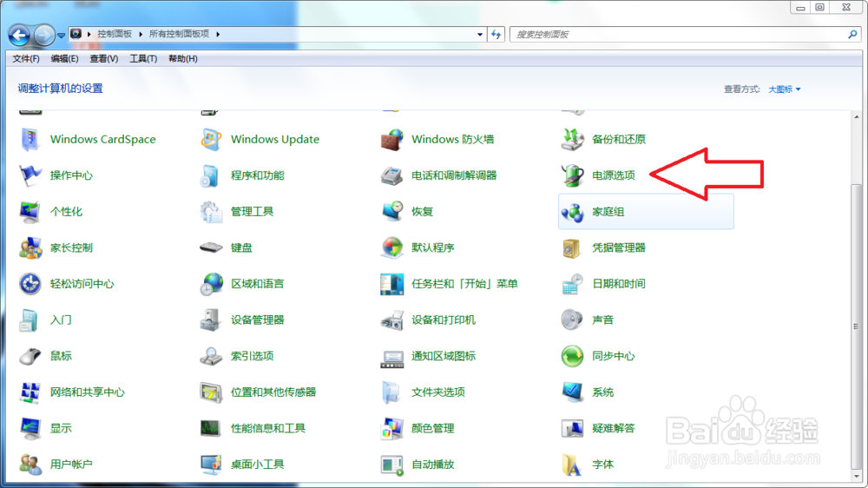Open the 通知区域图标 link

pos(444,356)
